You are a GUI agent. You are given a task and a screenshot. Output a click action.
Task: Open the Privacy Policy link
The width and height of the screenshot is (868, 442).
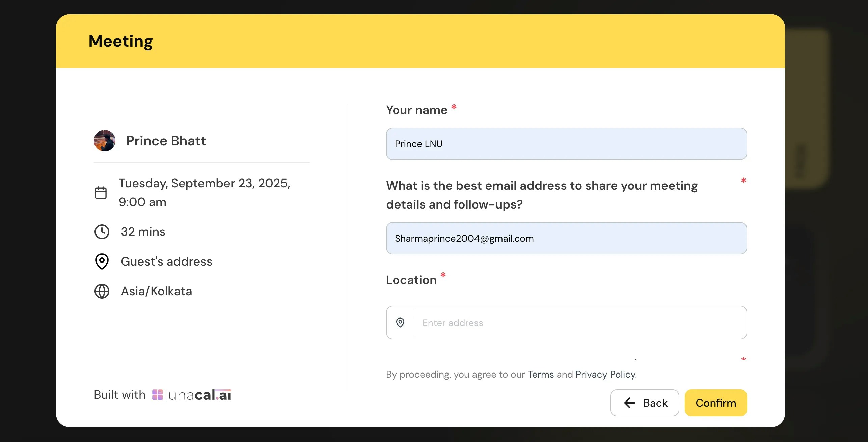coord(605,375)
